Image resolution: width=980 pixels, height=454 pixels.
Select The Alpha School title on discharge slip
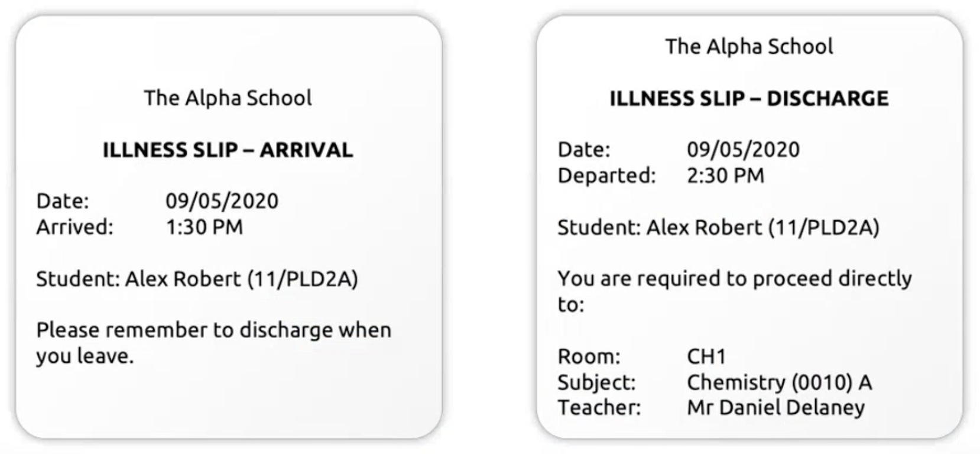coord(749,47)
